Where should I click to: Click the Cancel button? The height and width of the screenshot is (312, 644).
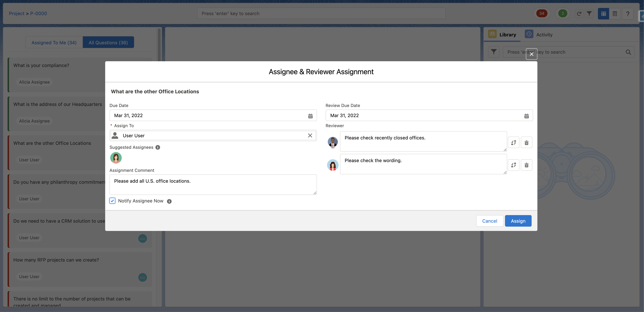coord(489,221)
